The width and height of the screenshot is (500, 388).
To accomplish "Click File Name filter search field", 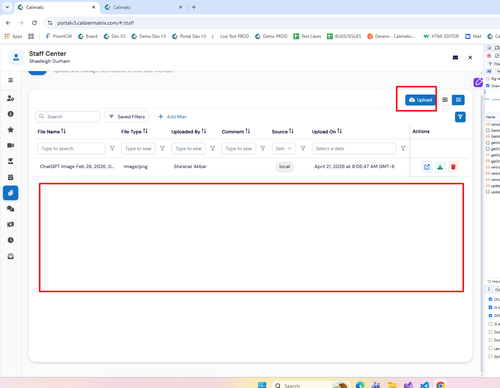I will click(x=72, y=148).
